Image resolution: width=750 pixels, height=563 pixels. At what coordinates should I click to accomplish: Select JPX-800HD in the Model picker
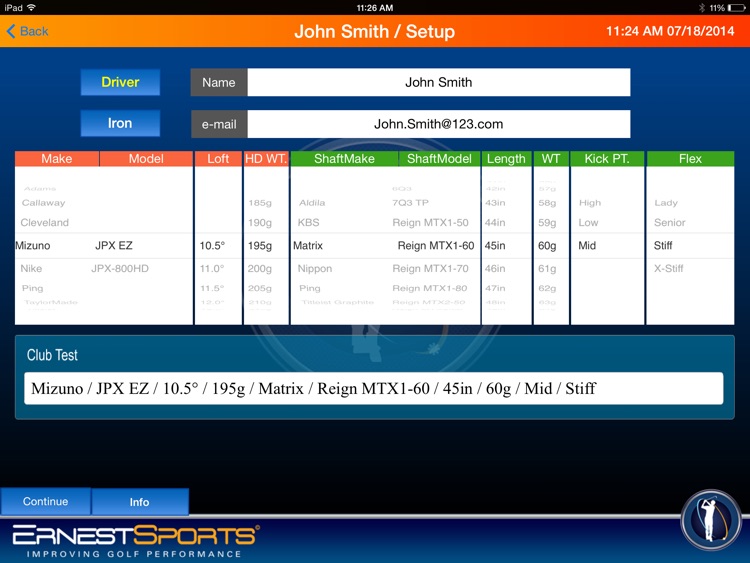click(x=120, y=268)
